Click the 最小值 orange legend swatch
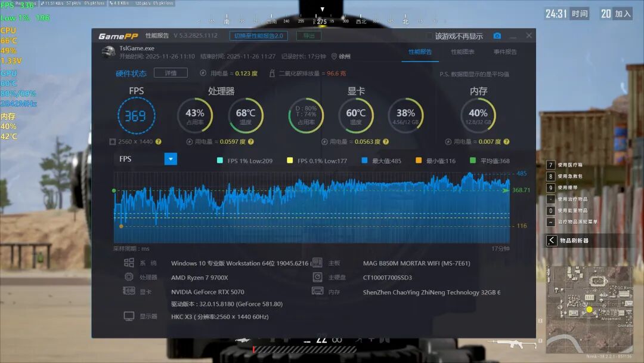This screenshot has width=644, height=363. 419,161
